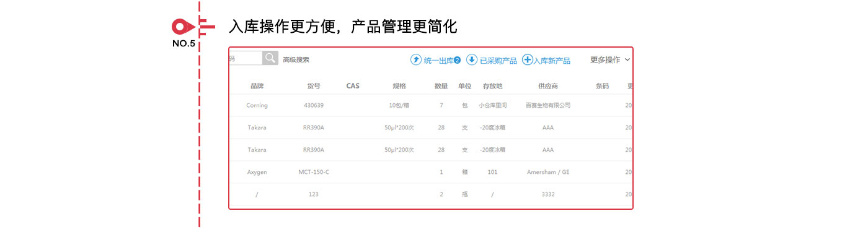Click the 条码 column header

click(602, 86)
